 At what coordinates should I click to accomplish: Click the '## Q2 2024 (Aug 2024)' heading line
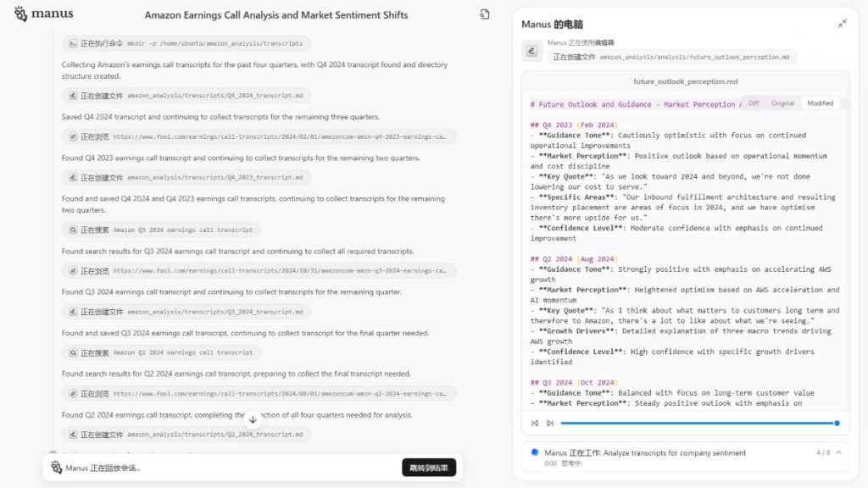pos(574,259)
